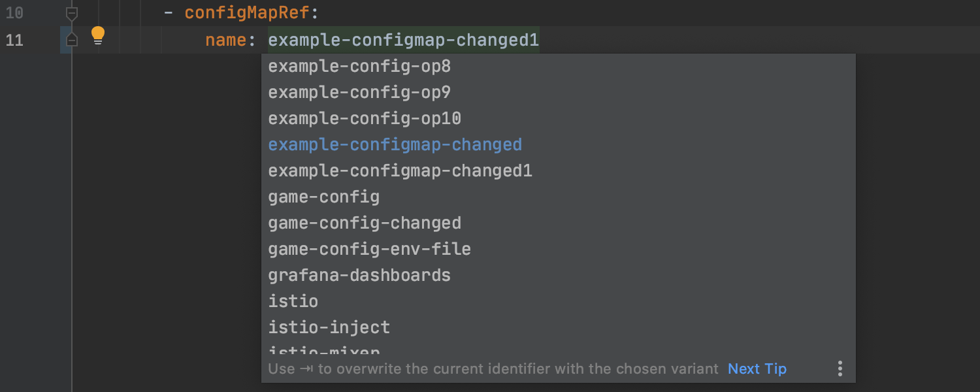
Task: Select example-configmap-changed1 in the popup list
Action: (559, 171)
